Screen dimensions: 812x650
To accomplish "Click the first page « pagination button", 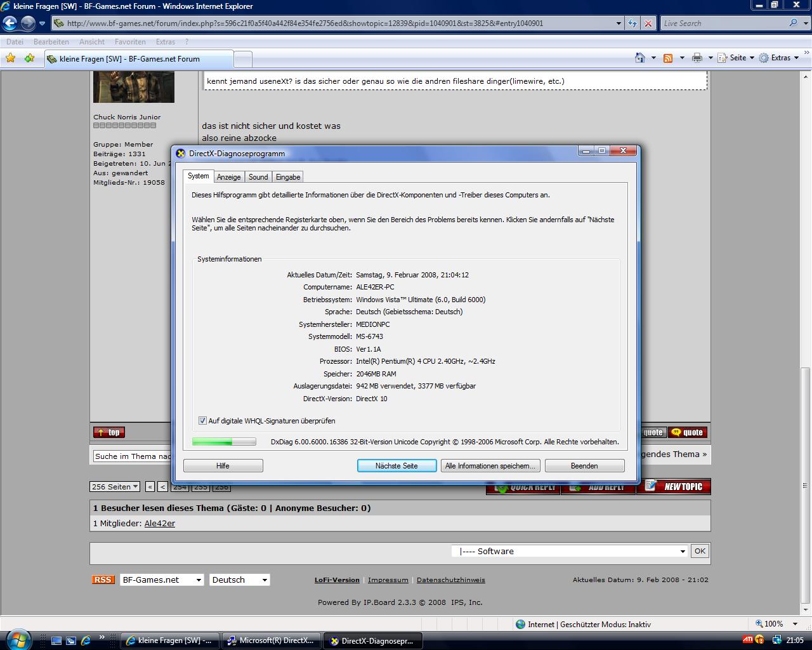I will [x=150, y=487].
